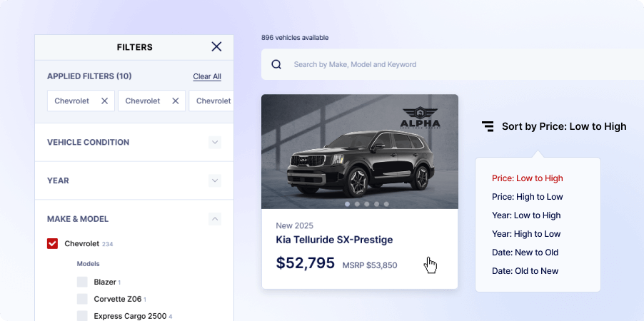Choose Date: New to Old sorting
The width and height of the screenshot is (644, 321).
tap(525, 253)
